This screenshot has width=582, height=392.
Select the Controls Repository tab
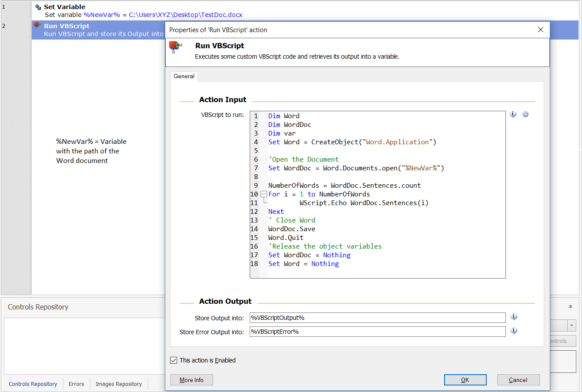[33, 384]
